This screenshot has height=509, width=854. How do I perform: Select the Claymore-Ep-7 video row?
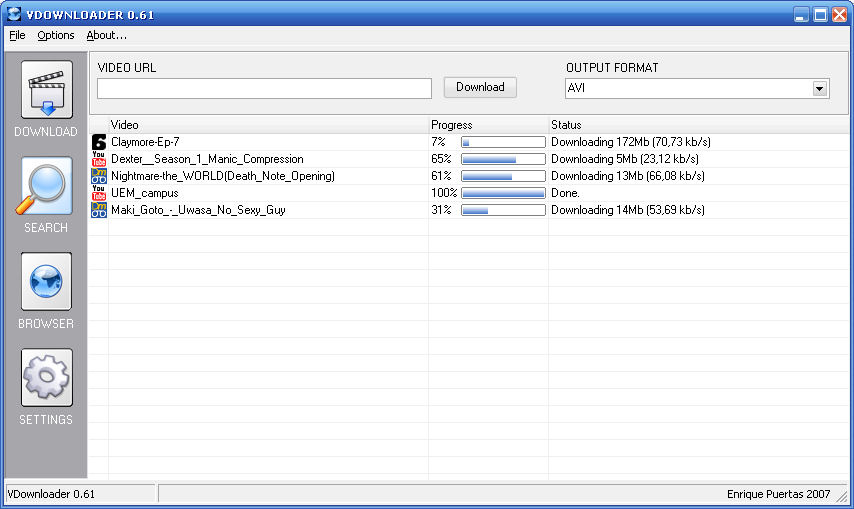click(469, 142)
